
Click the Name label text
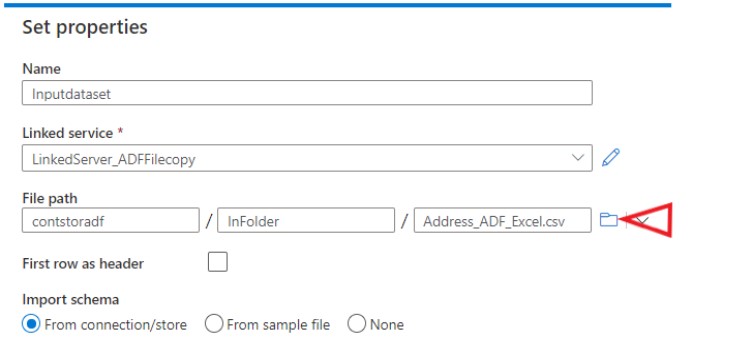point(41,69)
